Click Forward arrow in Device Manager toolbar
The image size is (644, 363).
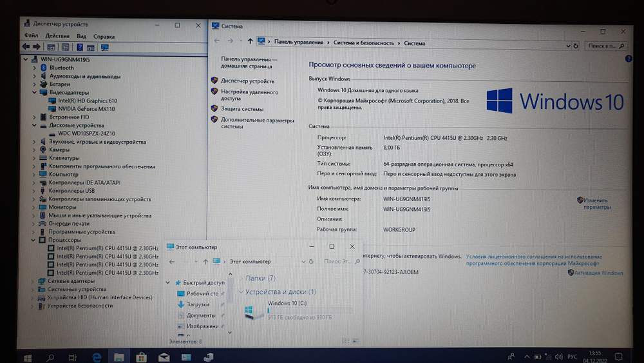pos(37,47)
